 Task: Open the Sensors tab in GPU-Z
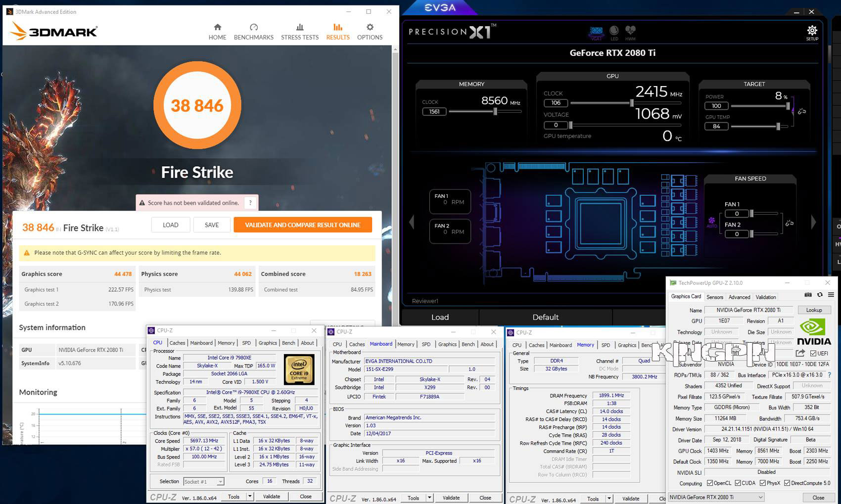point(714,297)
